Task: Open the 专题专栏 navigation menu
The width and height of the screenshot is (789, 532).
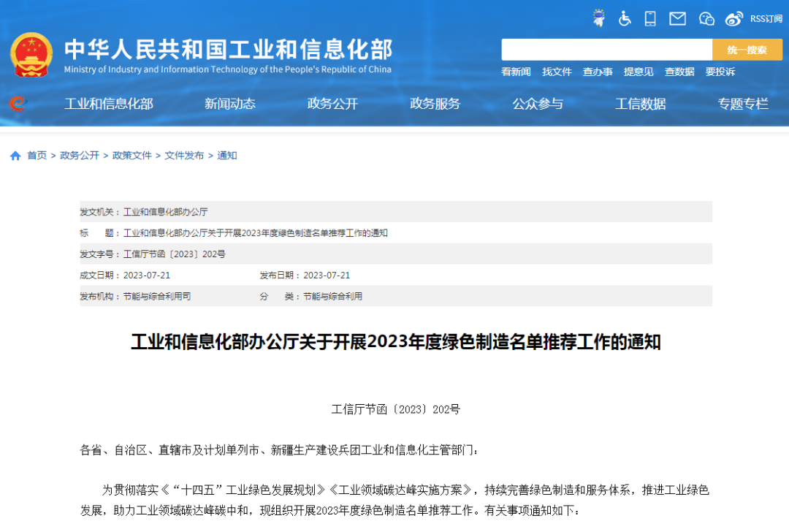Action: pos(743,104)
